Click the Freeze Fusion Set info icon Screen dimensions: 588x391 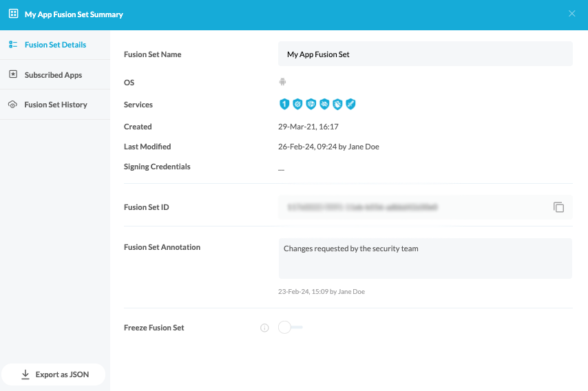264,328
